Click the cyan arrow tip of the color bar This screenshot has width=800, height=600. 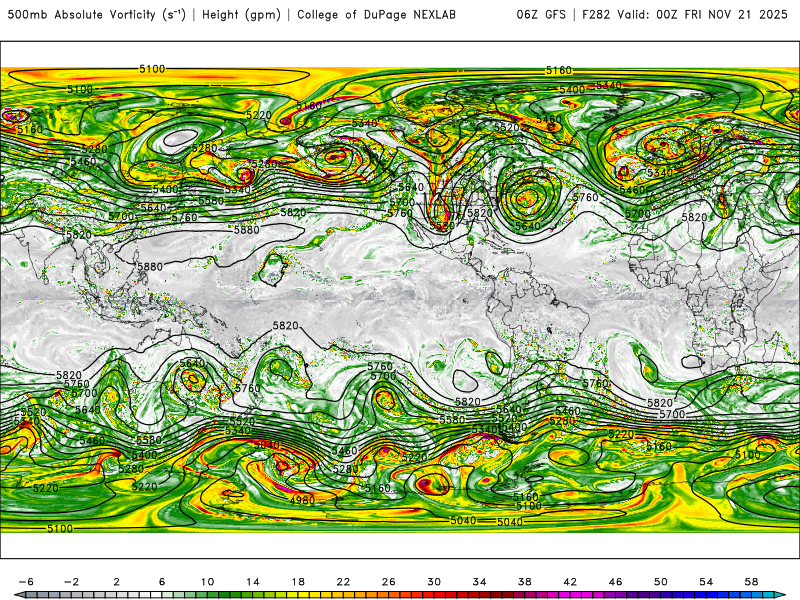coord(782,595)
